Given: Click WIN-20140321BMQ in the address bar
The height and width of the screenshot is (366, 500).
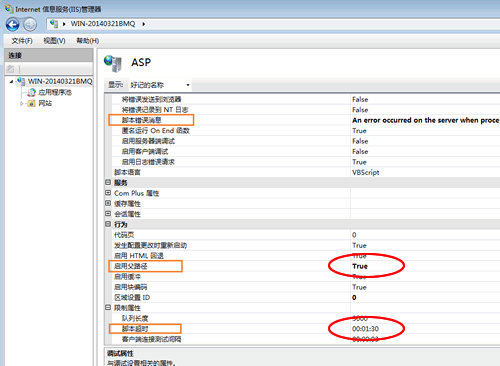Looking at the screenshot, I should coord(103,24).
